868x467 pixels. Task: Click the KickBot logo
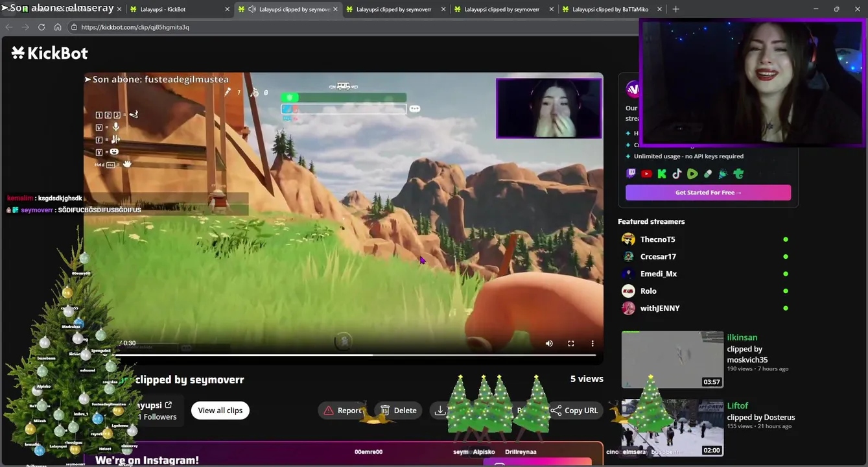(50, 53)
